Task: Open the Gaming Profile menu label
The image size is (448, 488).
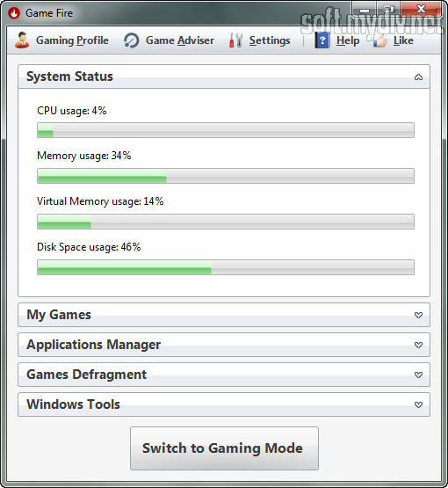Action: 72,40
